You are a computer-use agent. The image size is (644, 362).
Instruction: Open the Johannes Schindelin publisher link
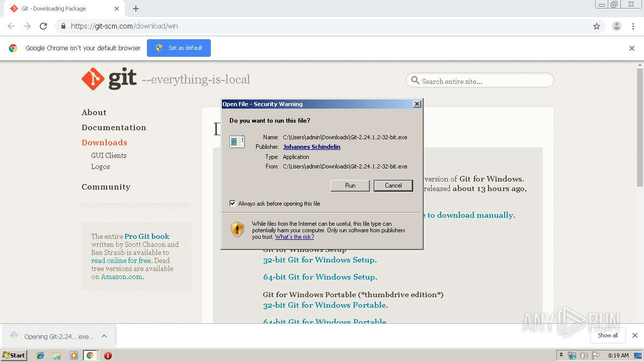click(x=311, y=147)
